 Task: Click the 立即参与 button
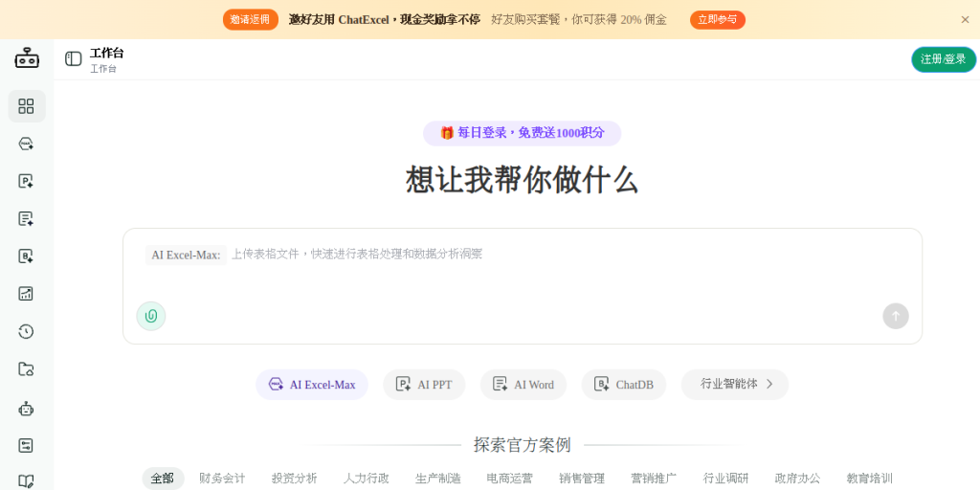[718, 19]
